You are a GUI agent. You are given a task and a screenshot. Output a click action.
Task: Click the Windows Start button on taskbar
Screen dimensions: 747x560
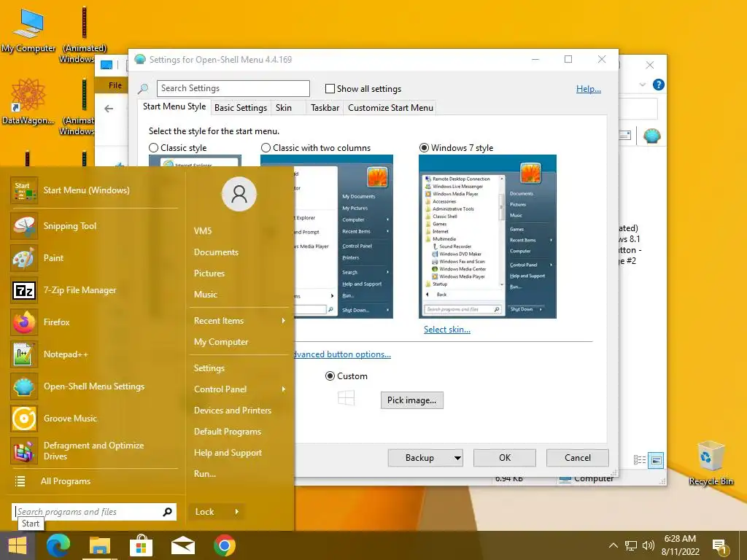pyautogui.click(x=18, y=545)
